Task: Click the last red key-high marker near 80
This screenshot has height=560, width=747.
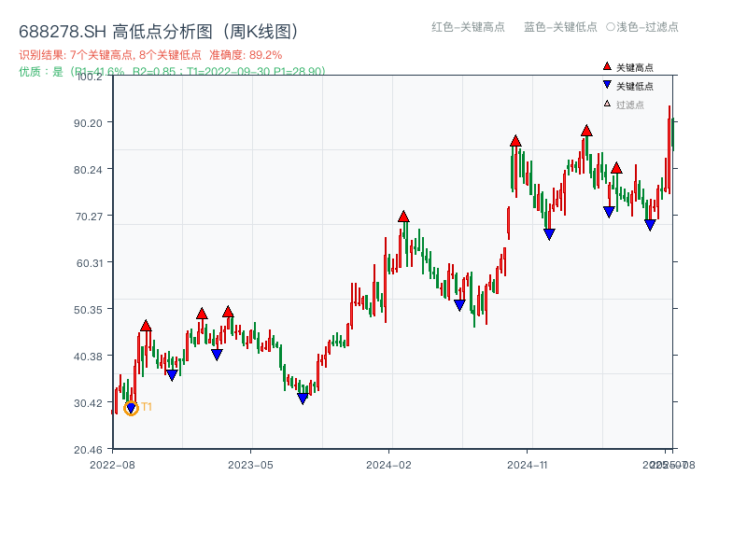Action: tap(616, 168)
